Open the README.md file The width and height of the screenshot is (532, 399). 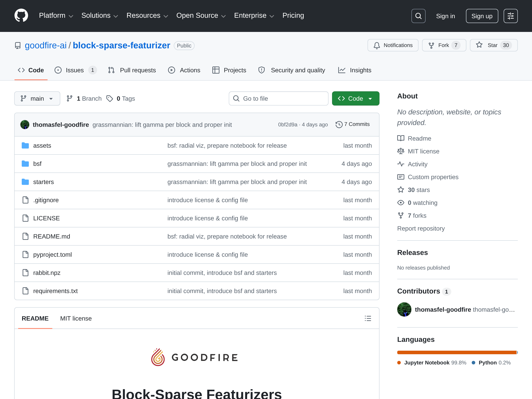(52, 237)
